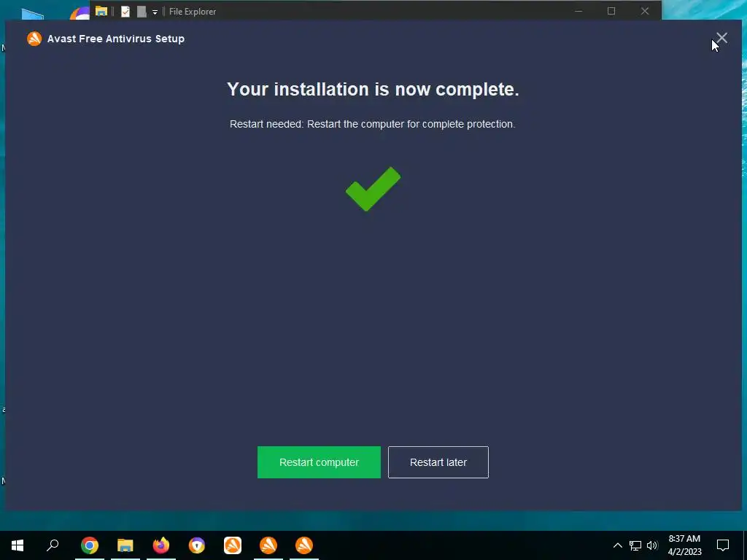The width and height of the screenshot is (747, 560).
Task: Open clock showing 8:37 AM
Action: tap(684, 545)
